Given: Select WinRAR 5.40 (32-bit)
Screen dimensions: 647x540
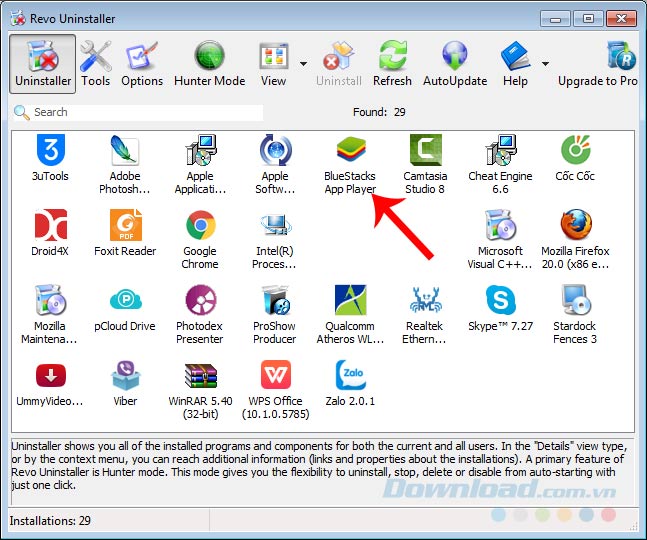Looking at the screenshot, I should pyautogui.click(x=201, y=389).
